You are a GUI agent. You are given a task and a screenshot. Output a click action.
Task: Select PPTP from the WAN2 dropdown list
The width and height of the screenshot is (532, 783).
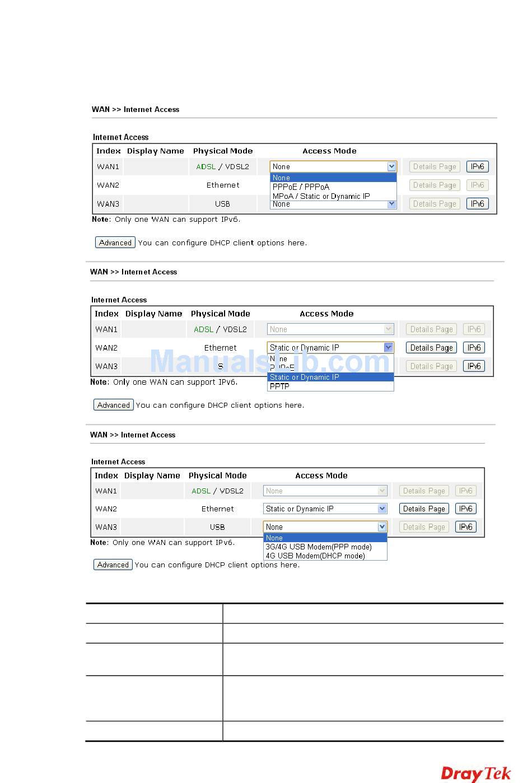pos(279,386)
